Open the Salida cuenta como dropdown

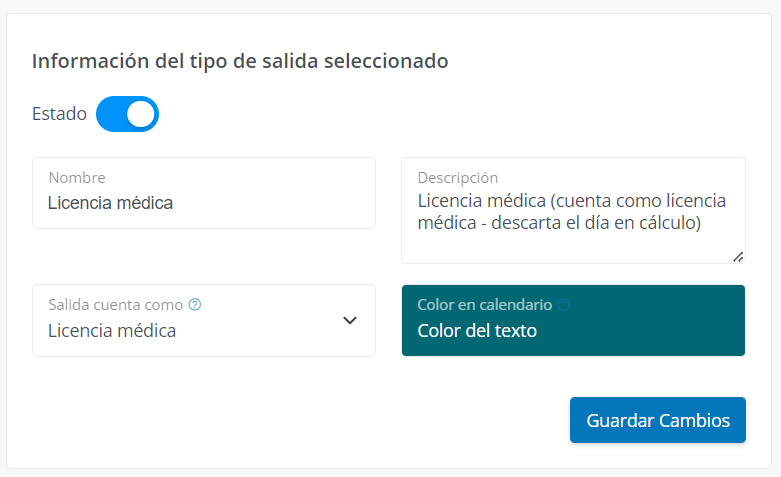tap(204, 320)
